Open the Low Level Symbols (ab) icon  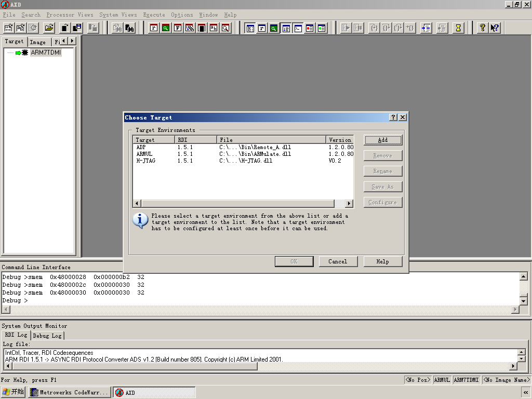coord(214,28)
